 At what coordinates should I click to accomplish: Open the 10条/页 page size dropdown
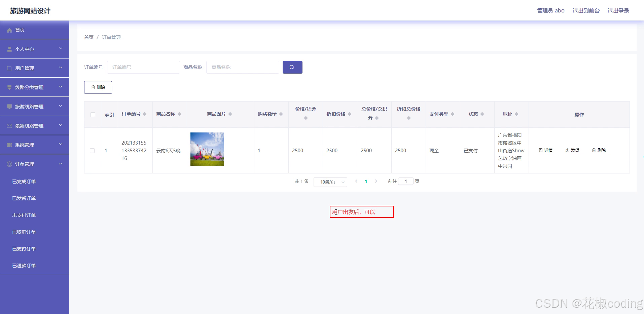(330, 182)
